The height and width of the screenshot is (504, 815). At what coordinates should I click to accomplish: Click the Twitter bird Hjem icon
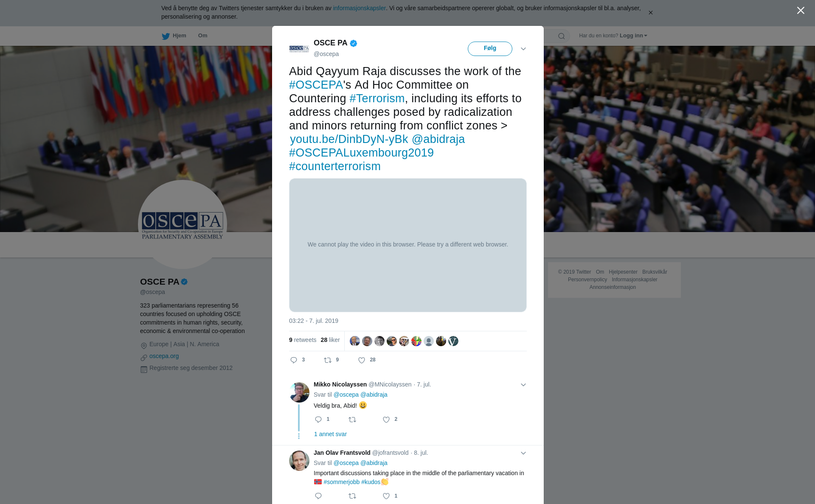click(166, 36)
